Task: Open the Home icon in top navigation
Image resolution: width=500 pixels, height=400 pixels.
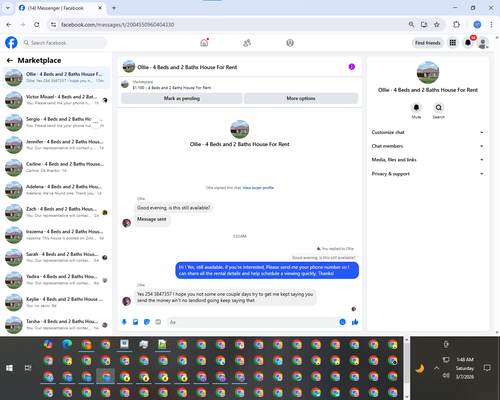Action: pos(204,43)
